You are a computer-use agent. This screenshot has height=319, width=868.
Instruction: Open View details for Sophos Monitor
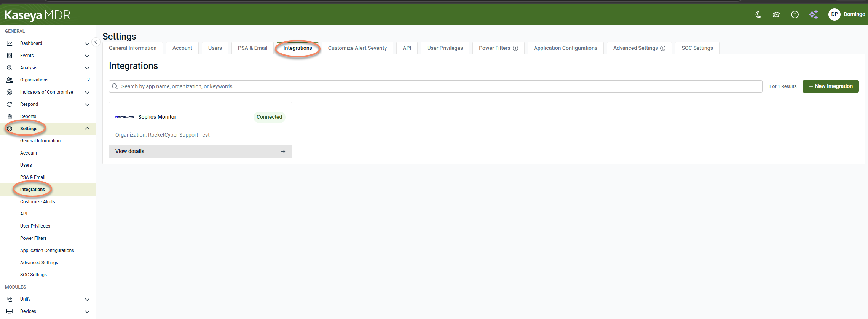200,152
